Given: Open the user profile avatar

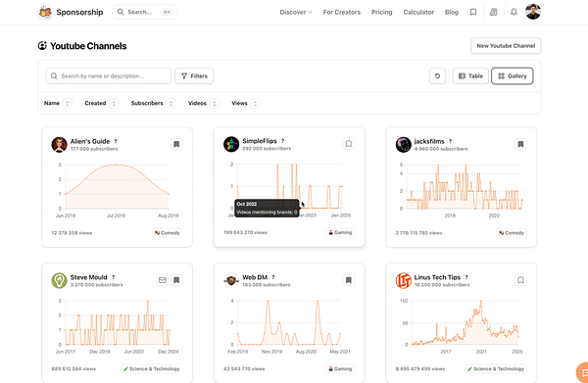Looking at the screenshot, I should (x=533, y=12).
